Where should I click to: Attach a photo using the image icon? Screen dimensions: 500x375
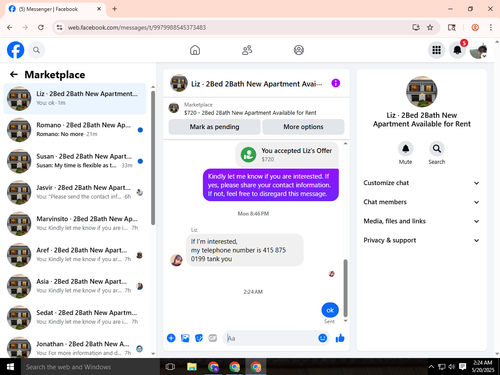click(185, 338)
